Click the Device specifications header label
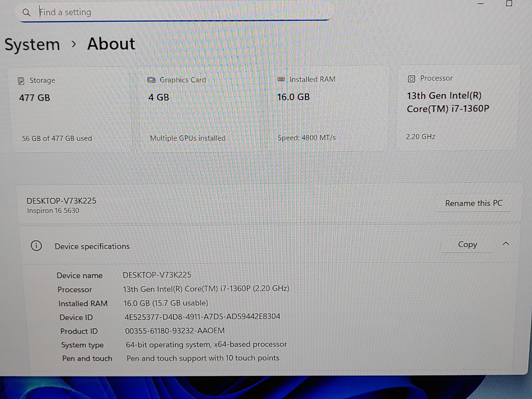Image resolution: width=532 pixels, height=399 pixels. (x=92, y=246)
